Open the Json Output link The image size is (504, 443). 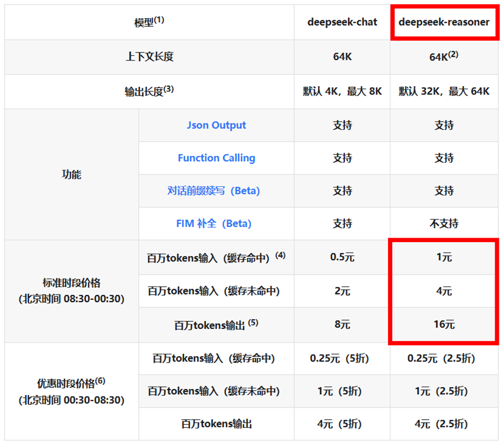coord(216,125)
